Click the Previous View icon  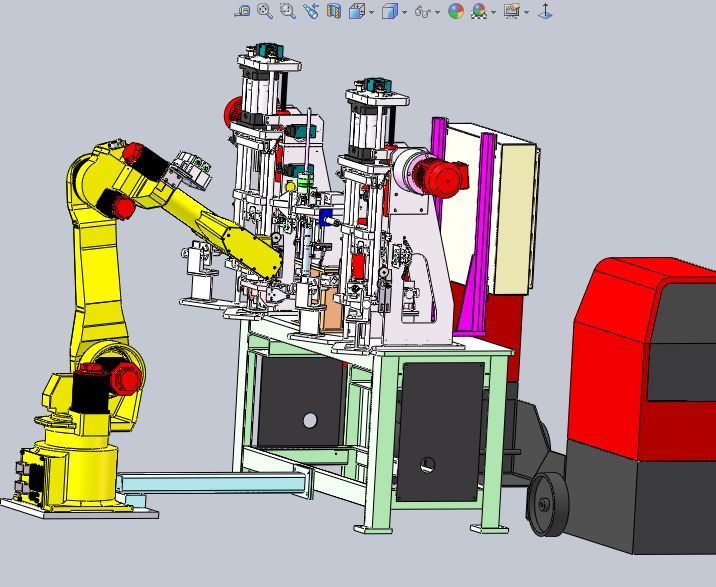click(311, 11)
